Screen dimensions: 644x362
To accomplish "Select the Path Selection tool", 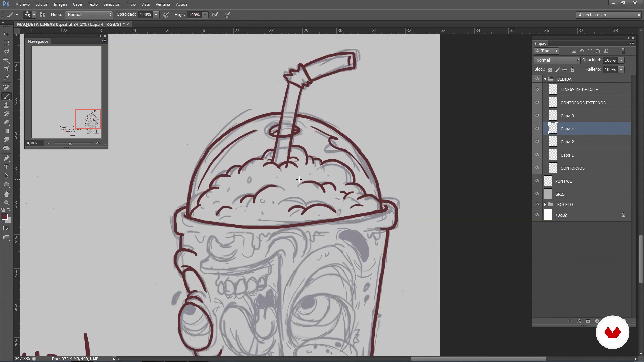I will [x=6, y=176].
